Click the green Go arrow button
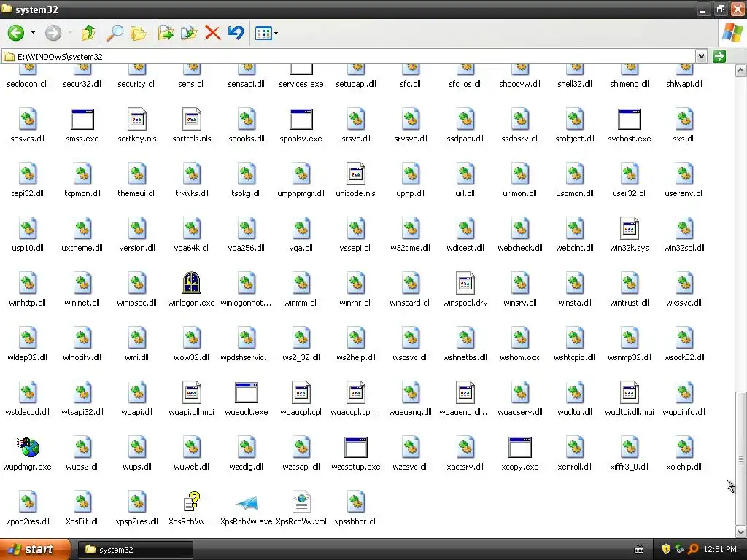 (719, 56)
